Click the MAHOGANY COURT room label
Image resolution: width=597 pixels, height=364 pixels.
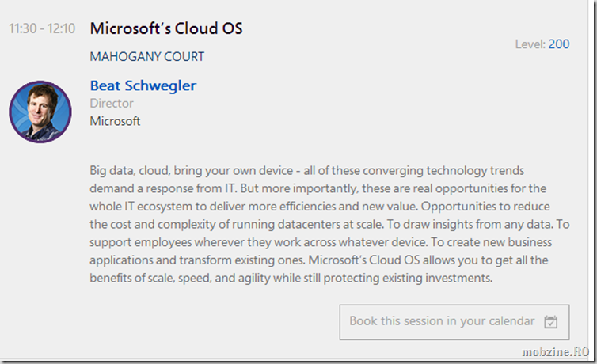tap(147, 57)
